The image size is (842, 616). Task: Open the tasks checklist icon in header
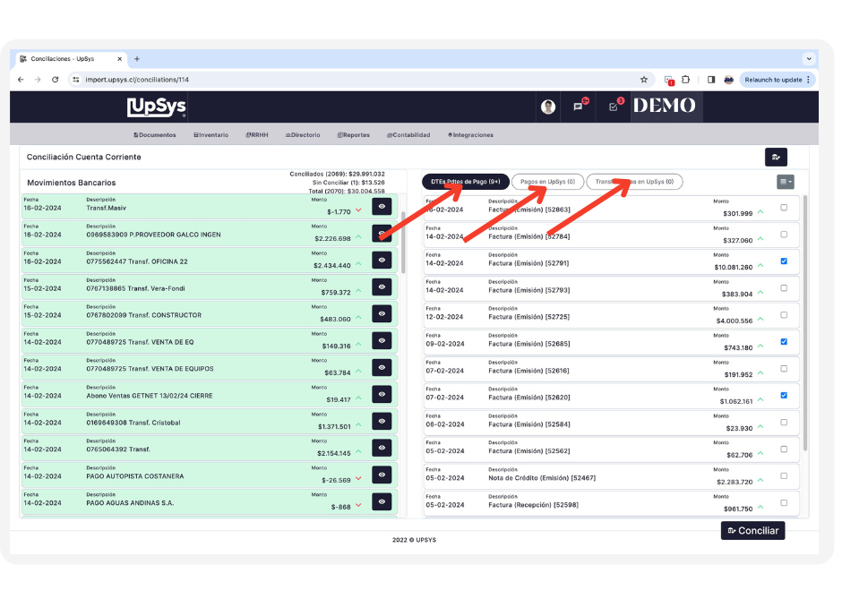point(614,107)
